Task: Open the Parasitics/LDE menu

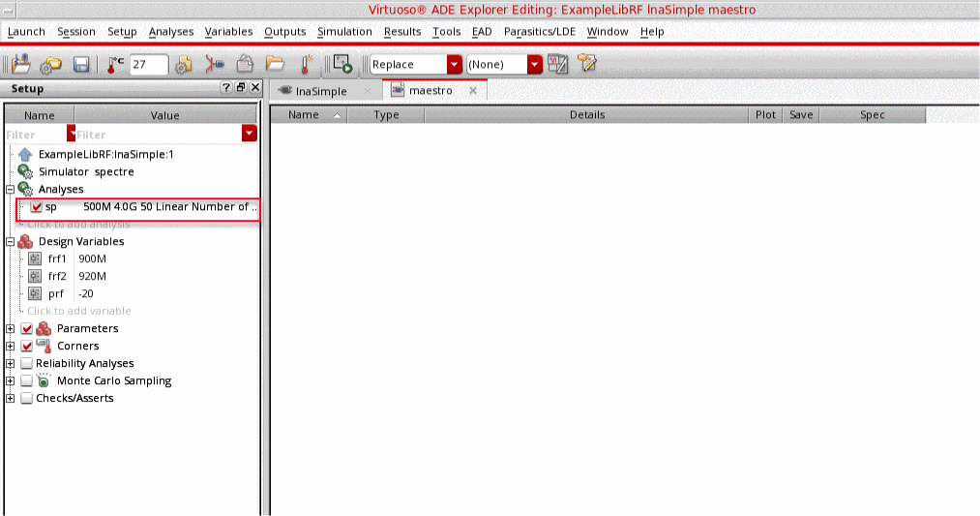Action: point(540,31)
